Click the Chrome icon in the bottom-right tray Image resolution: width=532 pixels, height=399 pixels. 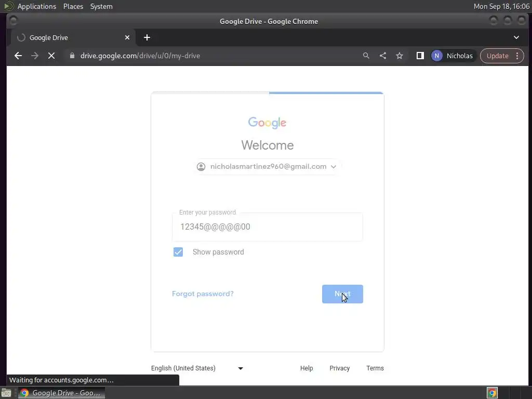pos(492,393)
